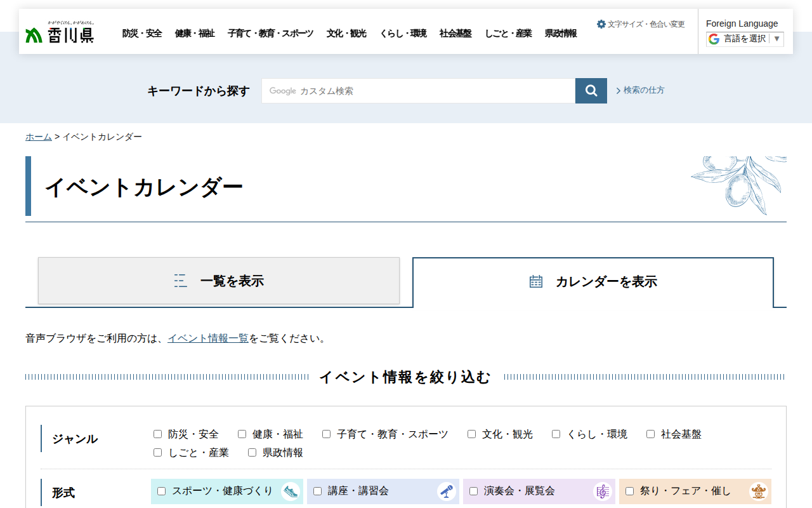Viewport: 812px width, 508px height.
Task: Click the Google G language icon
Action: click(x=714, y=39)
